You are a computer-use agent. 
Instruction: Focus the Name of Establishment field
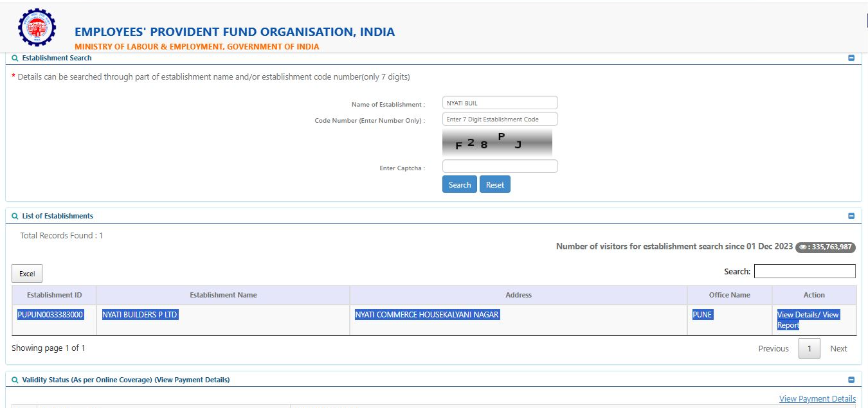tap(500, 103)
